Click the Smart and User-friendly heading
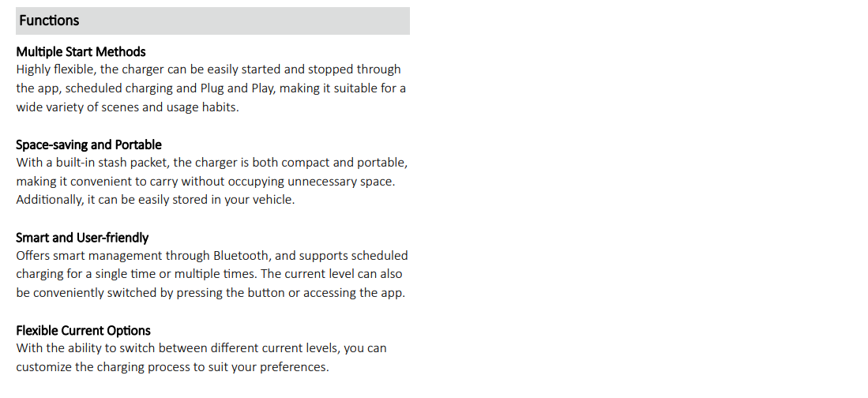The height and width of the screenshot is (398, 868). point(82,238)
